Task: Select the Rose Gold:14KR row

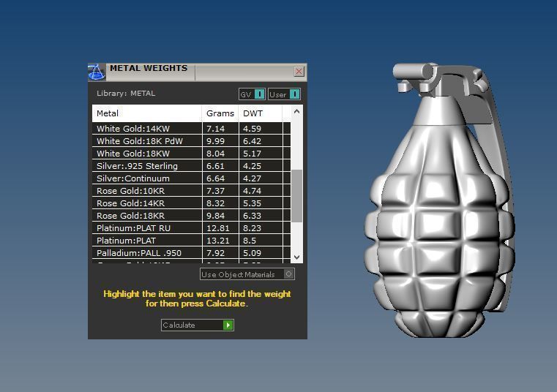Action: point(191,203)
